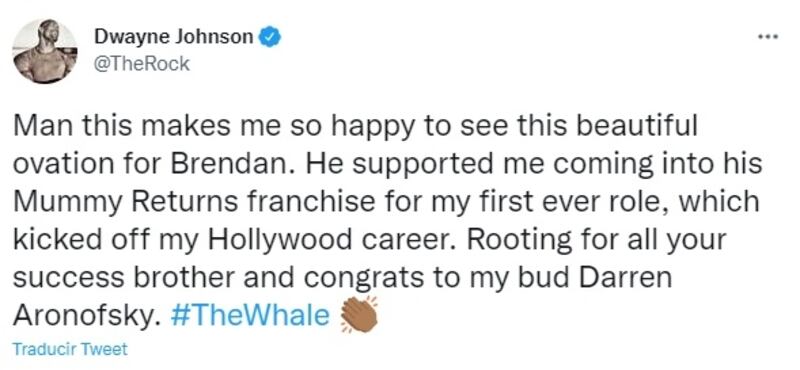This screenshot has height=370, width=800.
Task: Open the @TheRock handle link
Action: pyautogui.click(x=141, y=64)
